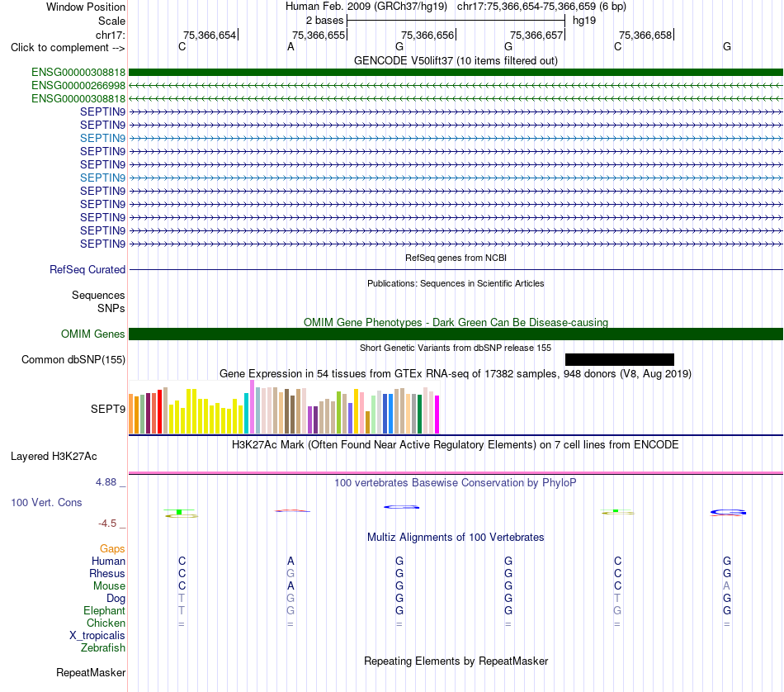This screenshot has width=784, height=692.
Task: Click the A base in the Human alignment row
Action: tap(290, 561)
